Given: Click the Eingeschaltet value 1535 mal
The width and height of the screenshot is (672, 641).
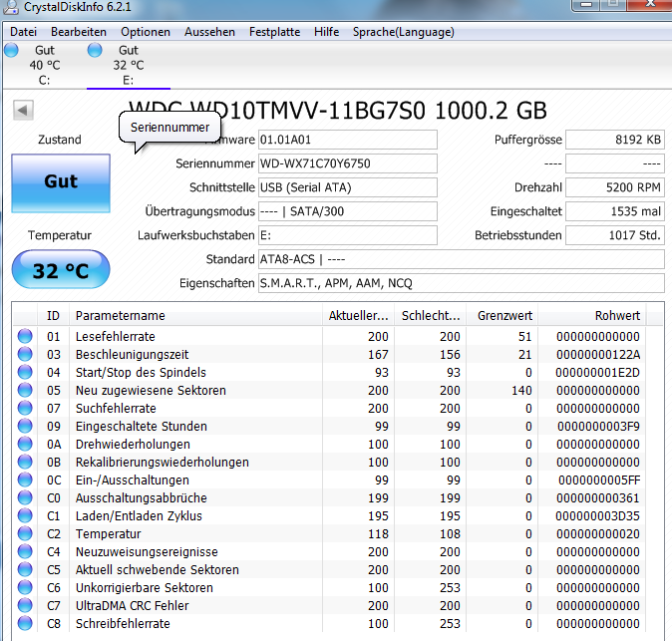Looking at the screenshot, I should click(x=615, y=211).
